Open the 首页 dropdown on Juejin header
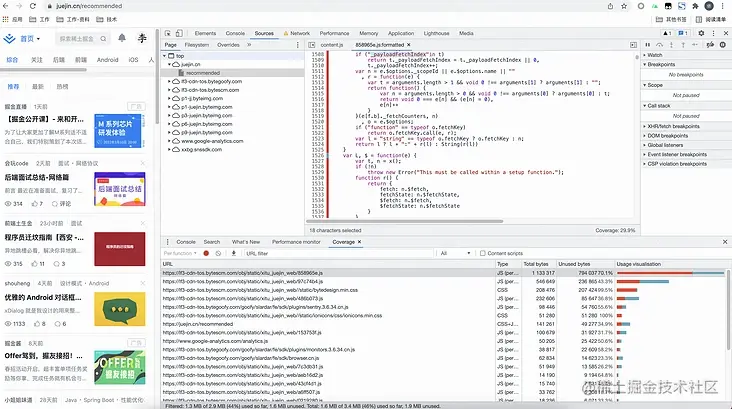The width and height of the screenshot is (732, 409). click(x=29, y=39)
